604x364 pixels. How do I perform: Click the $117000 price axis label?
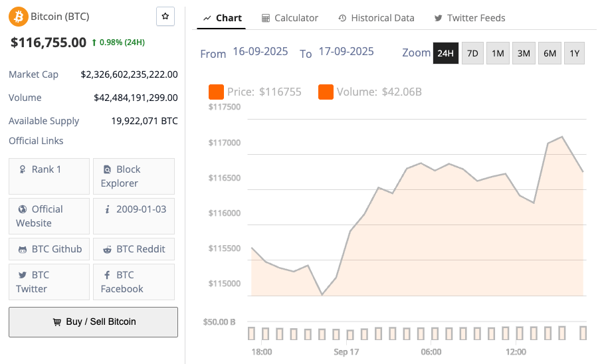(x=224, y=143)
